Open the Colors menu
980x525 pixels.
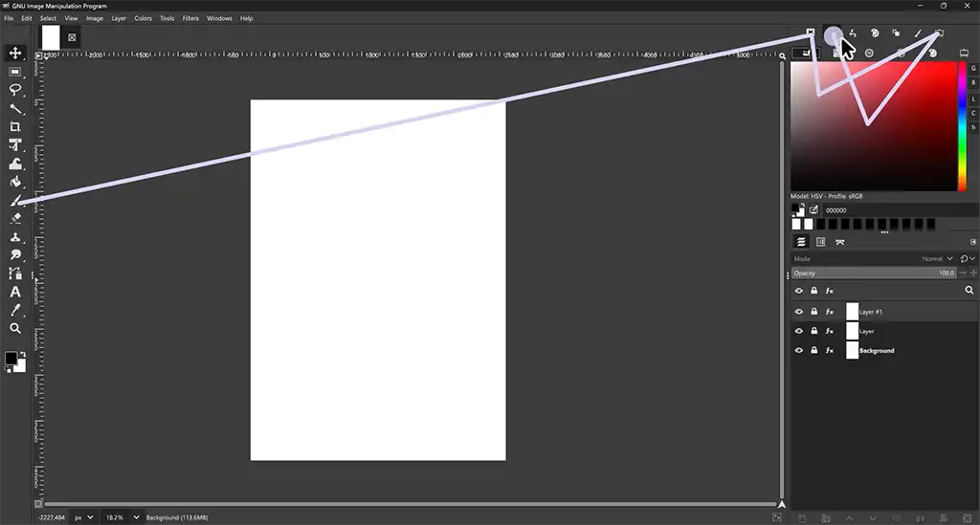[143, 18]
